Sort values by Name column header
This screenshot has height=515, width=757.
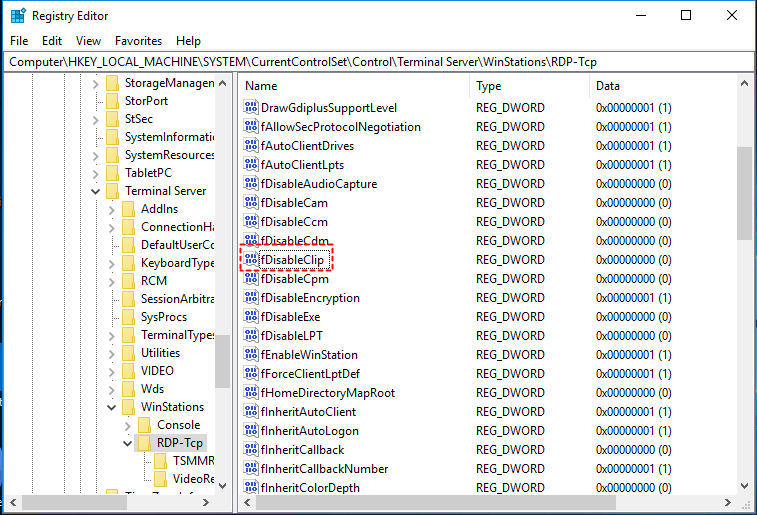click(x=353, y=86)
